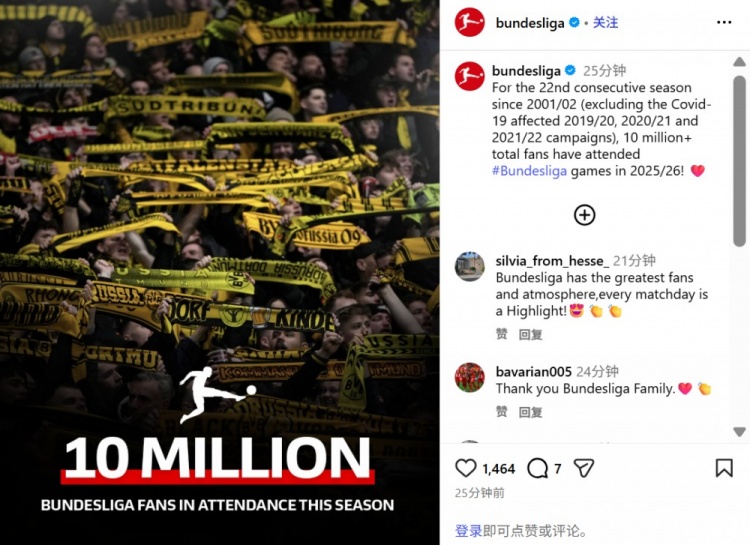750x545 pixels.
Task: Click the comments scrollbar down arrow
Action: pos(739,432)
